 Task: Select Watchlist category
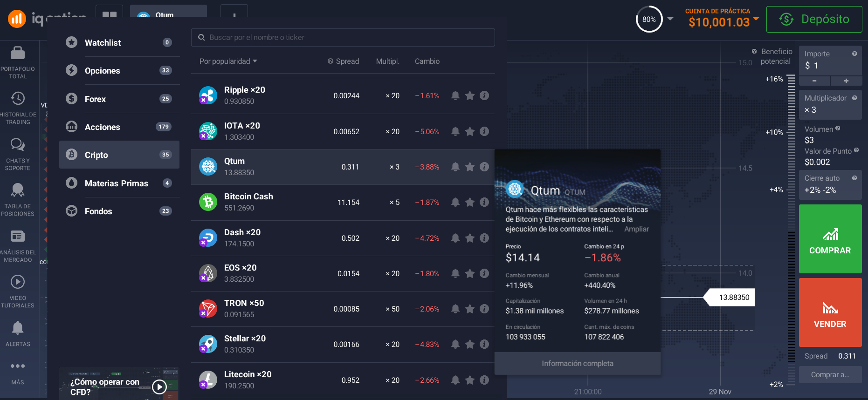click(x=119, y=42)
